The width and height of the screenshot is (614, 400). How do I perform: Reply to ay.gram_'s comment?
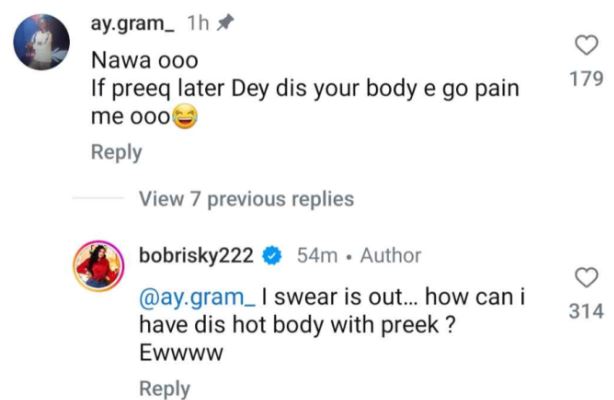pos(116,153)
